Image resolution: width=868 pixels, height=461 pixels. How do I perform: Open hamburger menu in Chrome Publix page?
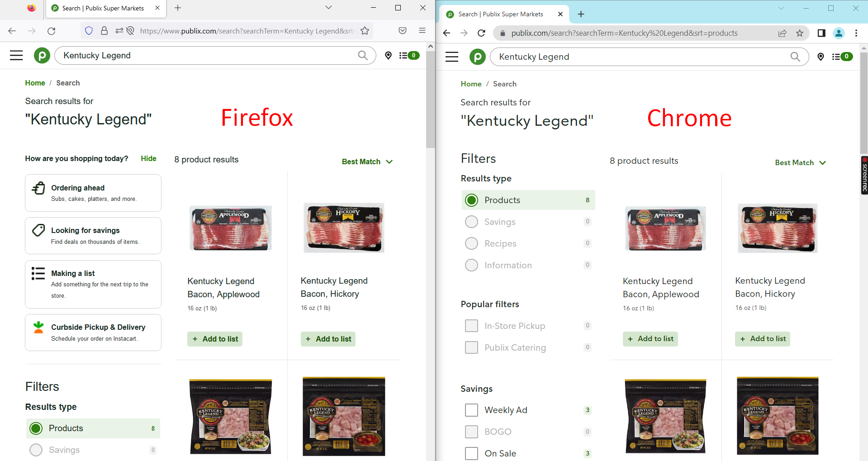(x=452, y=57)
